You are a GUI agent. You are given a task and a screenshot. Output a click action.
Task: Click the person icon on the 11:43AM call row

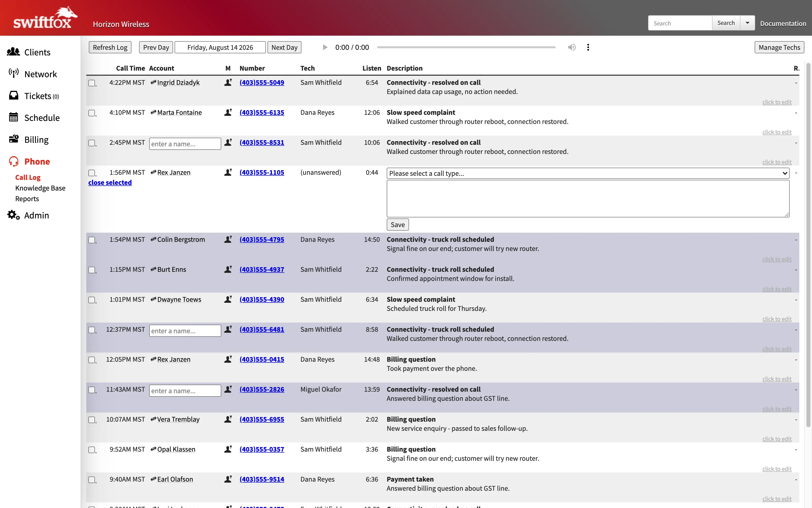click(228, 389)
